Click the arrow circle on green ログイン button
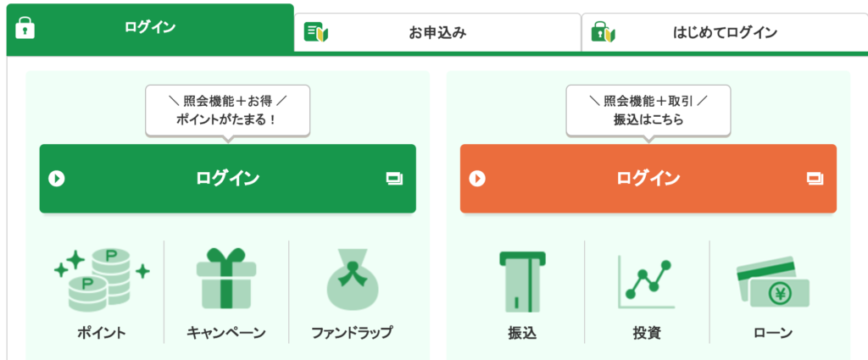The width and height of the screenshot is (868, 360). point(57,179)
